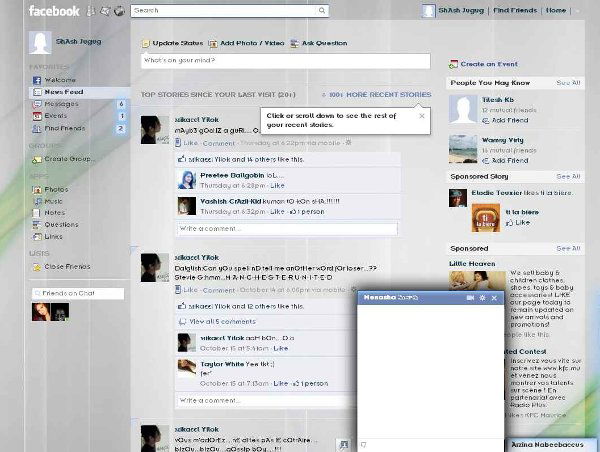Open Little Heaven sponsored ad
This screenshot has width=600, height=452.
472,264
